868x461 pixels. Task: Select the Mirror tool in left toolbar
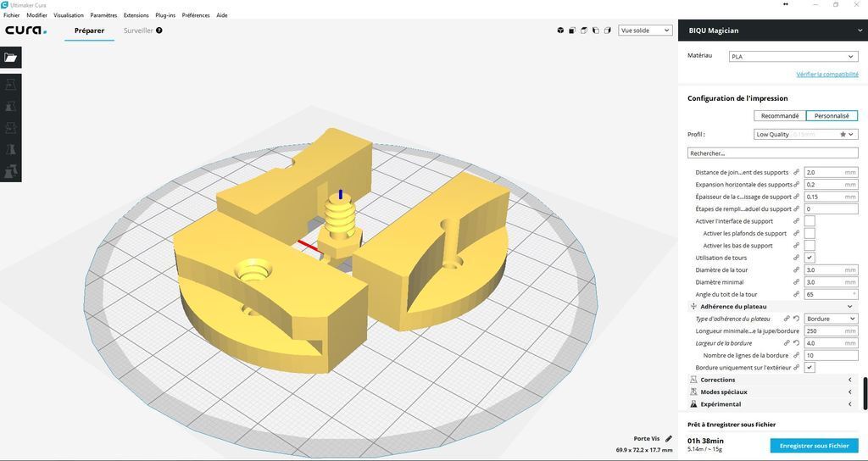click(10, 149)
